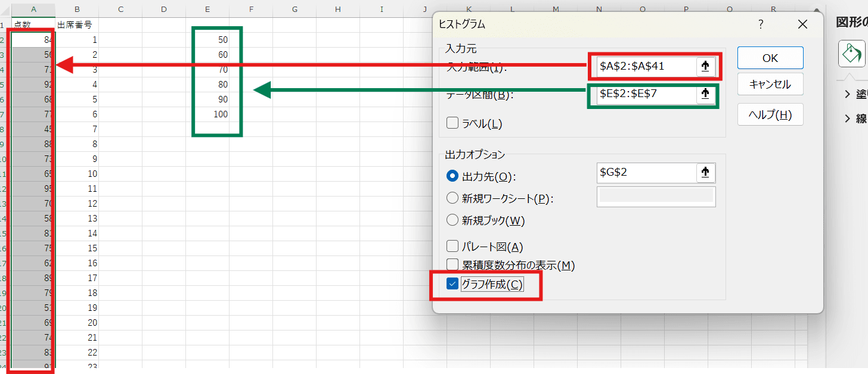Select the 新規ブック radio option
The width and height of the screenshot is (868, 374).
click(x=452, y=220)
